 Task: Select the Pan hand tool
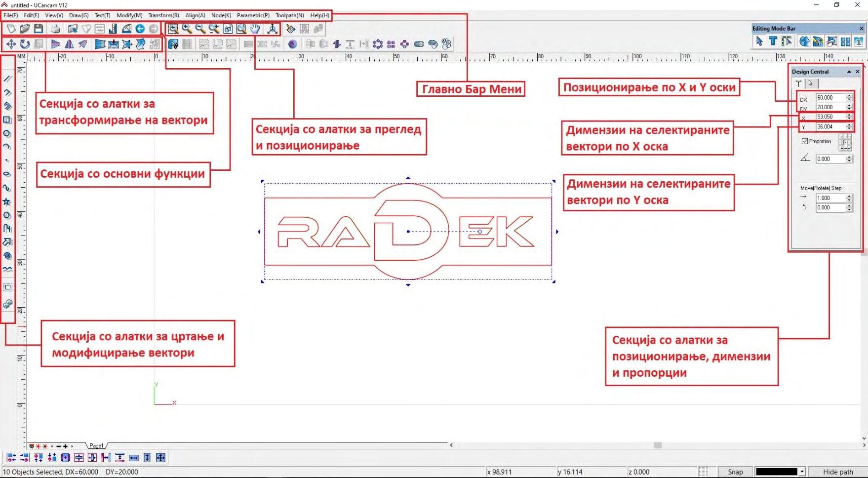(255, 29)
